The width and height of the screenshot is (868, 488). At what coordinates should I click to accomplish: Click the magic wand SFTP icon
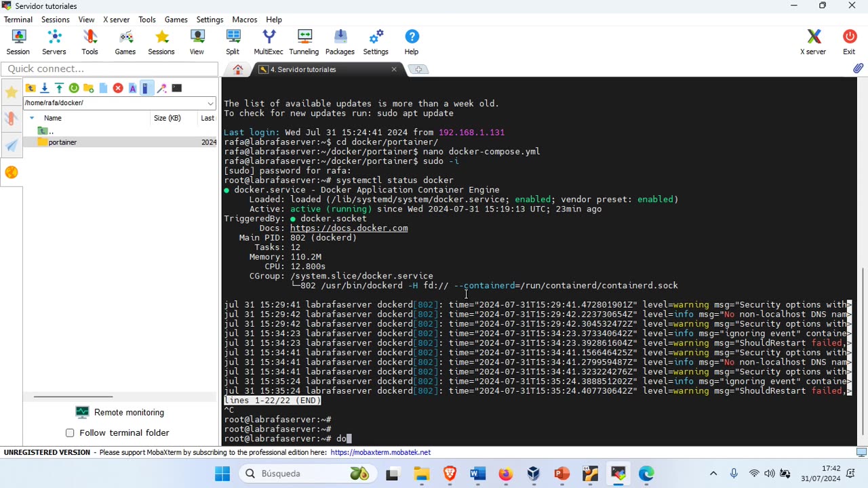(x=162, y=88)
